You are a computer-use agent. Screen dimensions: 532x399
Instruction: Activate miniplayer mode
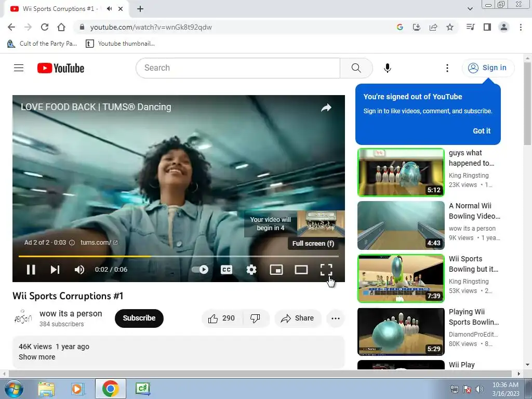pyautogui.click(x=276, y=270)
